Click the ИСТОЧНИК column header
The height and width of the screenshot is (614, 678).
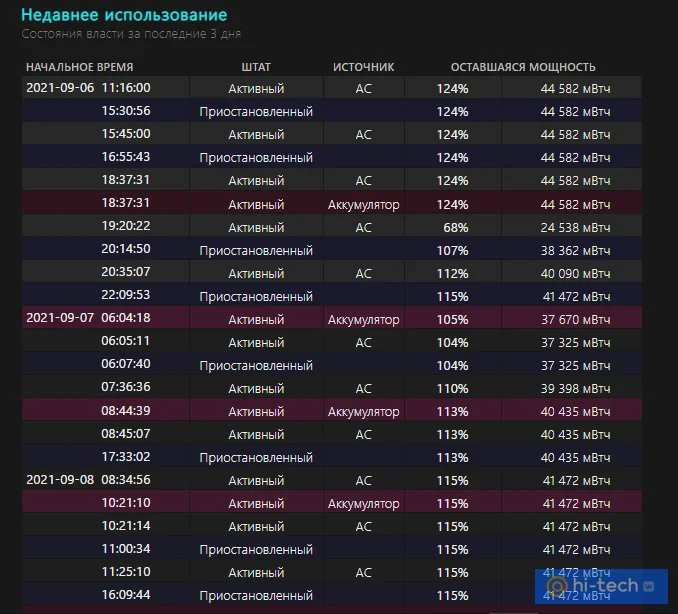pos(363,67)
